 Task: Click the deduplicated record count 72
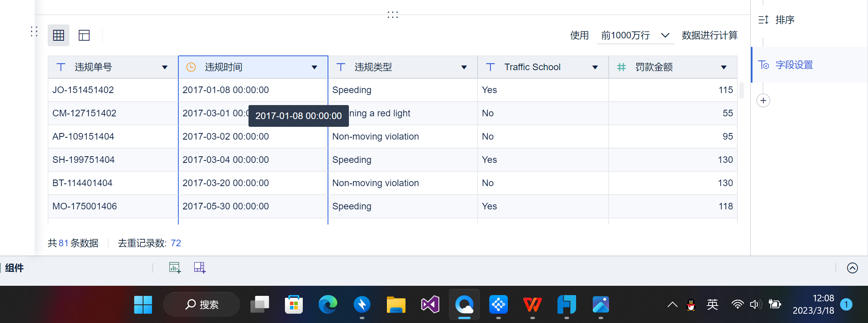(176, 243)
